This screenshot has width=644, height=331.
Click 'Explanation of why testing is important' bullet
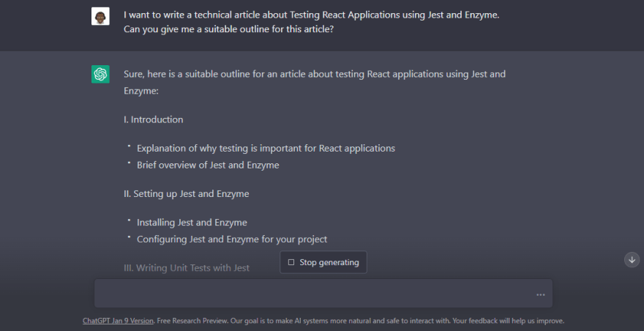[266, 148]
